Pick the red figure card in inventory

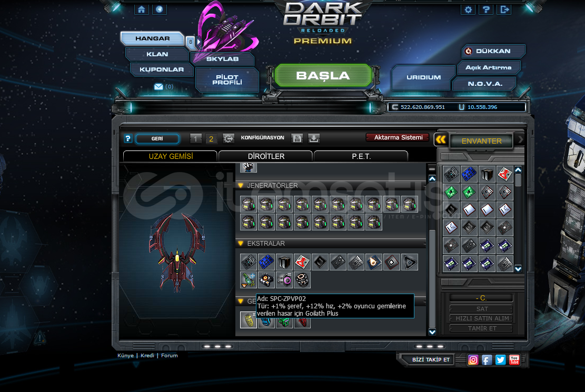(x=505, y=174)
